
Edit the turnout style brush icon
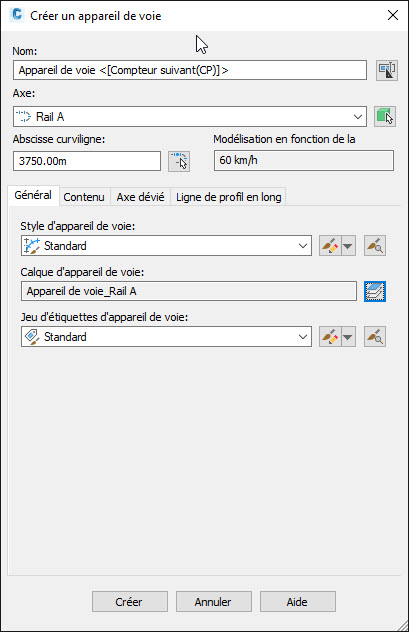pyautogui.click(x=330, y=246)
